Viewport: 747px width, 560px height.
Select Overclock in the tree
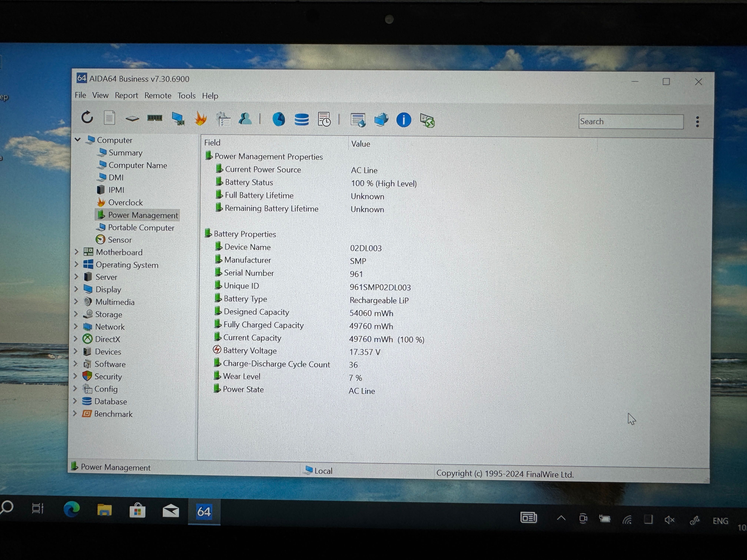click(x=125, y=203)
